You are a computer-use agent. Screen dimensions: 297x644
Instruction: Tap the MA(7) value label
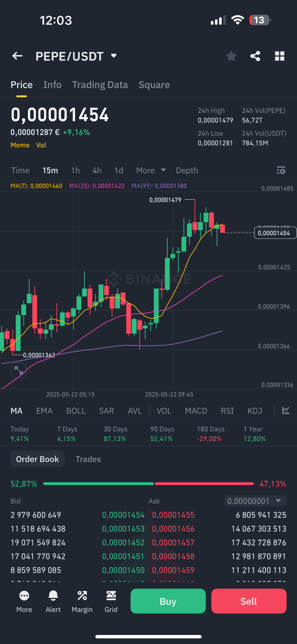click(x=36, y=186)
